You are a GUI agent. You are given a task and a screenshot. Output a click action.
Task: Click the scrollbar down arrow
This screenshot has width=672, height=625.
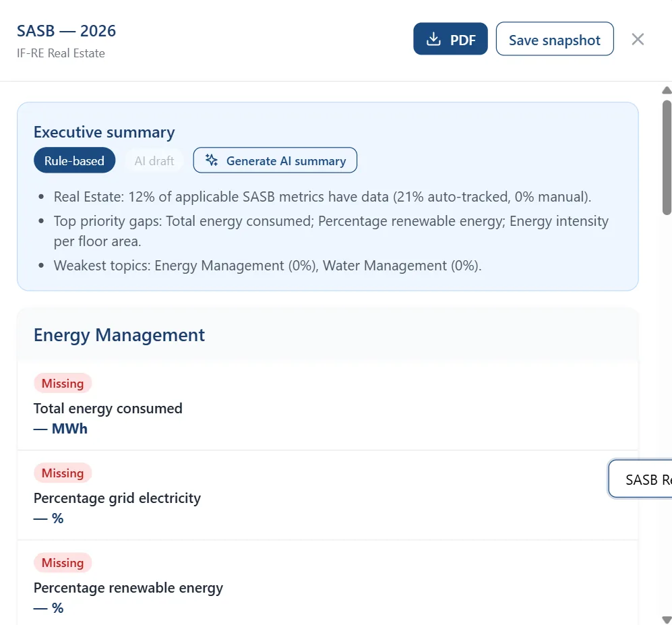click(x=667, y=620)
